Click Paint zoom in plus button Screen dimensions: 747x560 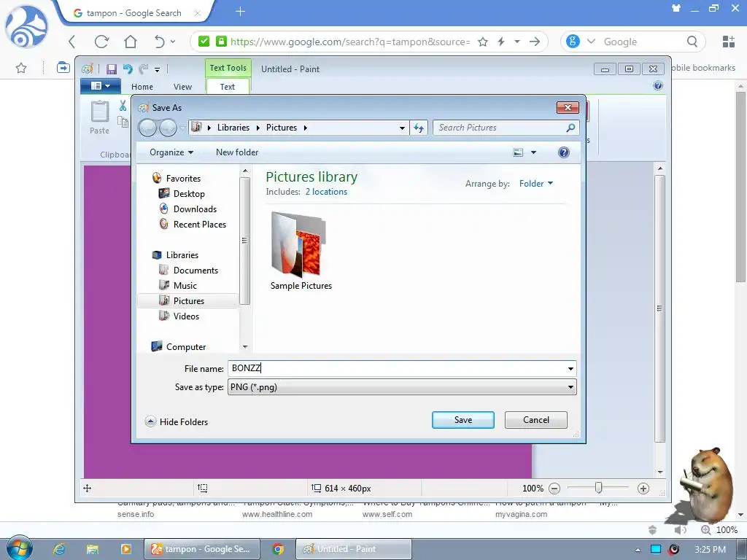pyautogui.click(x=643, y=489)
